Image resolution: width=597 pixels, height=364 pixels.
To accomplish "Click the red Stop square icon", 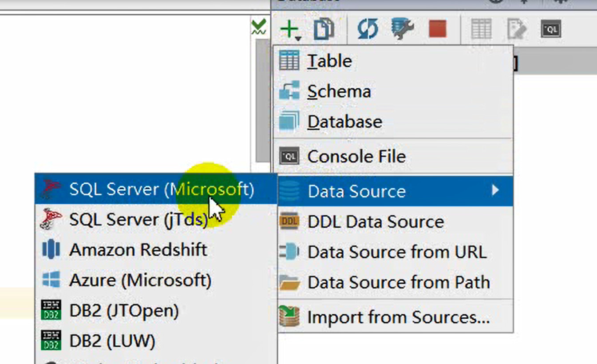I will pos(437,29).
